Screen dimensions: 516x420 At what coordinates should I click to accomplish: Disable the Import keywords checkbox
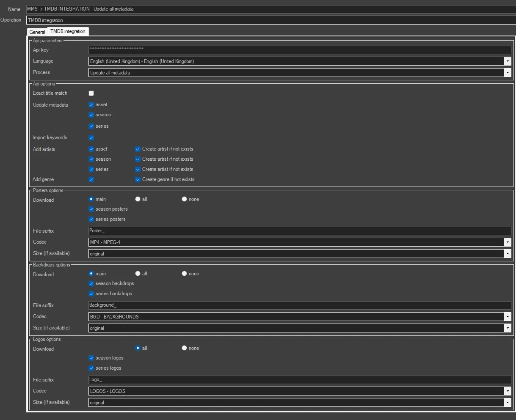pyautogui.click(x=91, y=137)
